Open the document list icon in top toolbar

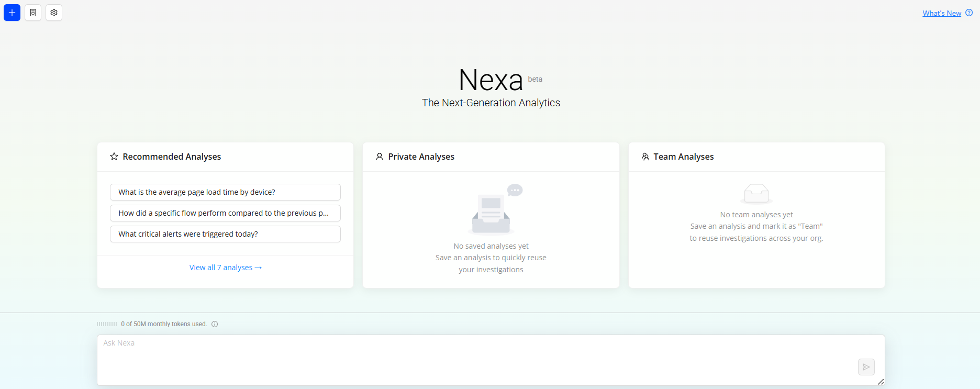coord(33,13)
